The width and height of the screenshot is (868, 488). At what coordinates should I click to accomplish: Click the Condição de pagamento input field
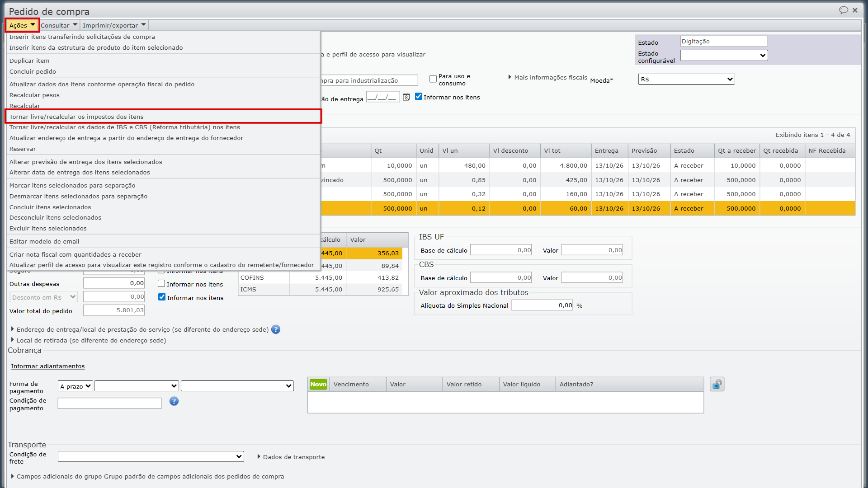[109, 404]
